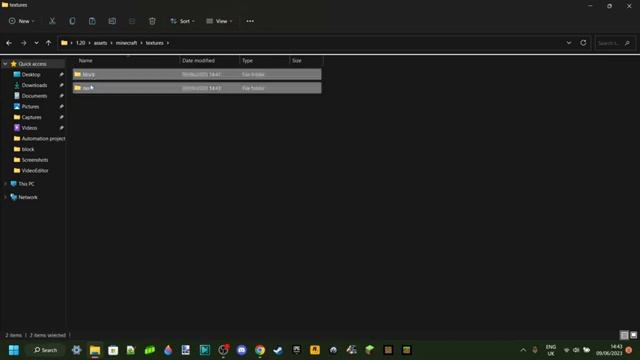Open the See more three-dots menu

coord(250,21)
